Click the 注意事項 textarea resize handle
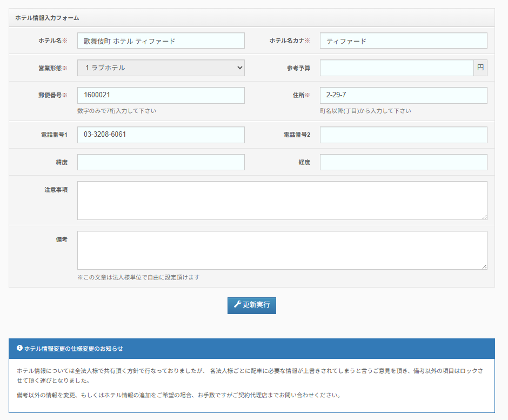 [x=484, y=217]
